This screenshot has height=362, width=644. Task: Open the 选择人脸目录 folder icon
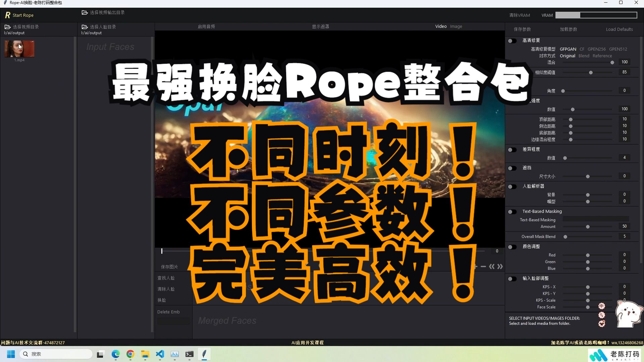click(85, 27)
